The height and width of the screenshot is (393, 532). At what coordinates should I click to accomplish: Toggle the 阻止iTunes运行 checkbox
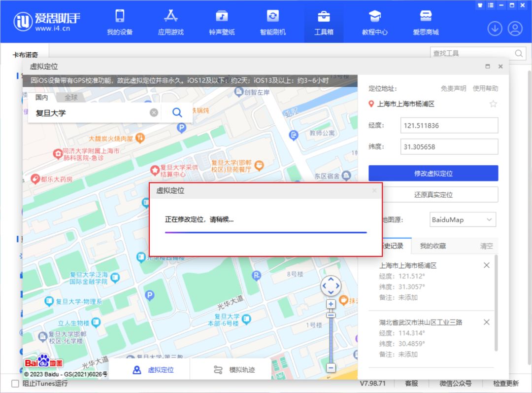[x=15, y=384]
